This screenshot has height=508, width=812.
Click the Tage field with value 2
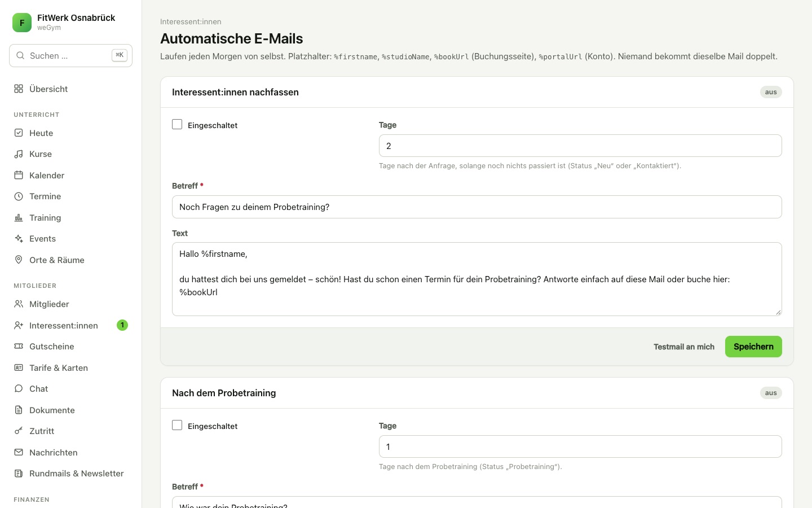pos(580,146)
